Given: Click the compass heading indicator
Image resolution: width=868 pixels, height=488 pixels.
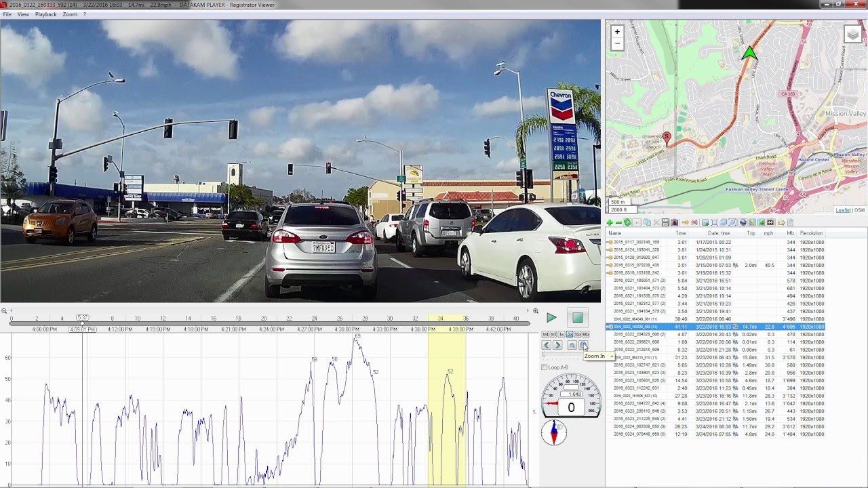Looking at the screenshot, I should point(554,432).
